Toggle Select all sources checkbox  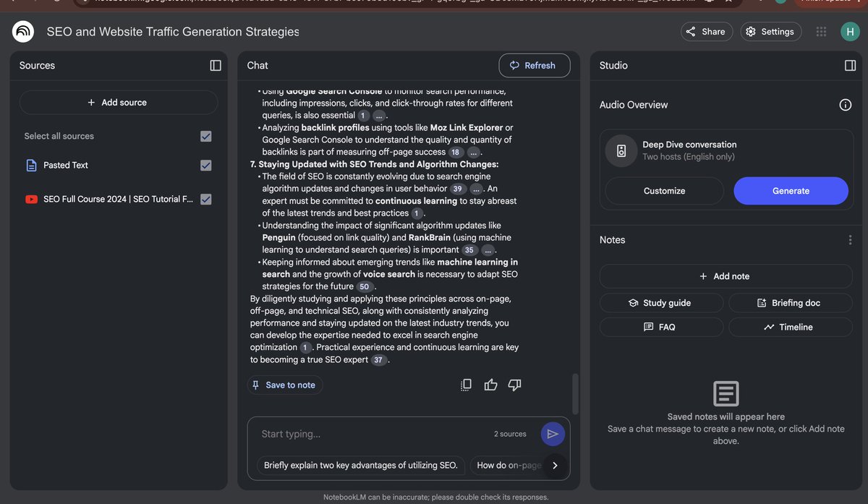pos(206,136)
